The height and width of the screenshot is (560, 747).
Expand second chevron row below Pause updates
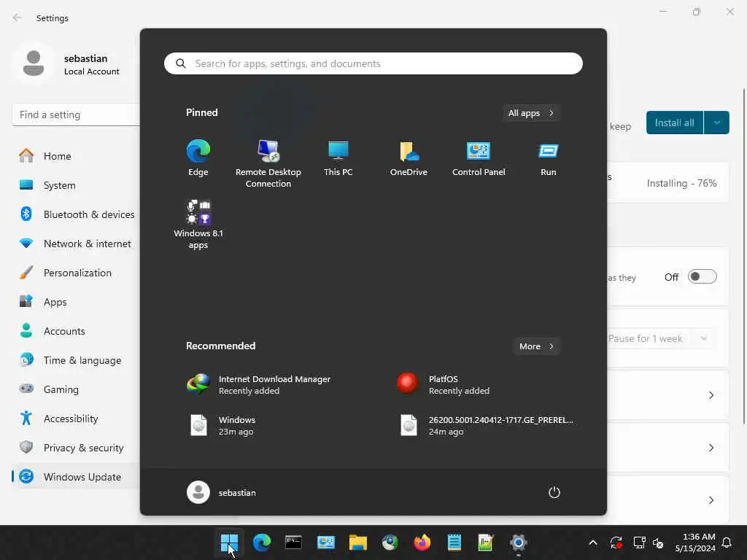pos(711,448)
